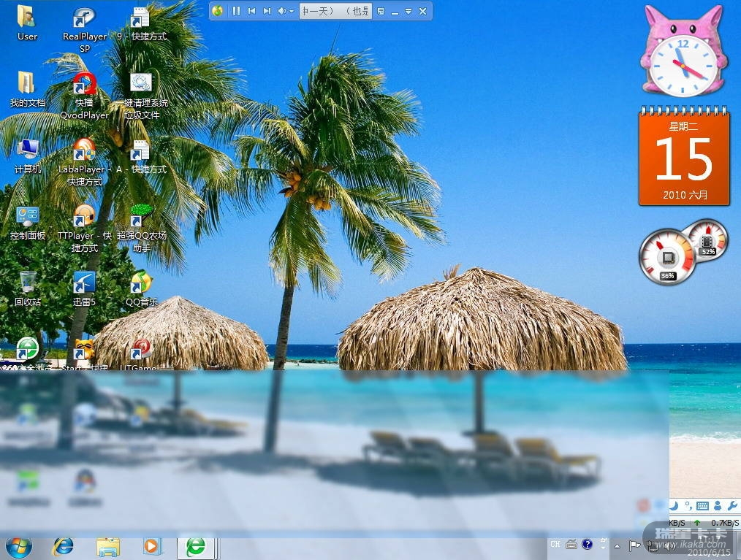Select the 控制面板 control panel icon
Screen dimensions: 741x560
pos(28,217)
